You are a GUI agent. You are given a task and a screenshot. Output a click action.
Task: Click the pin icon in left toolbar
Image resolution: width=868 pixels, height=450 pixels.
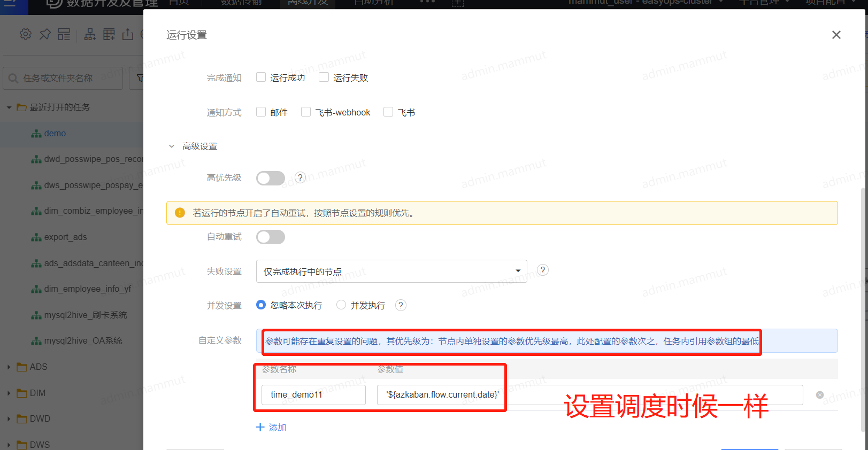tap(45, 34)
